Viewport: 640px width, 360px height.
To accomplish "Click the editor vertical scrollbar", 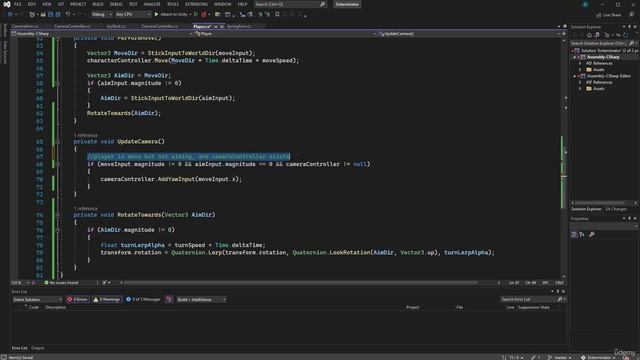I will click(x=564, y=157).
